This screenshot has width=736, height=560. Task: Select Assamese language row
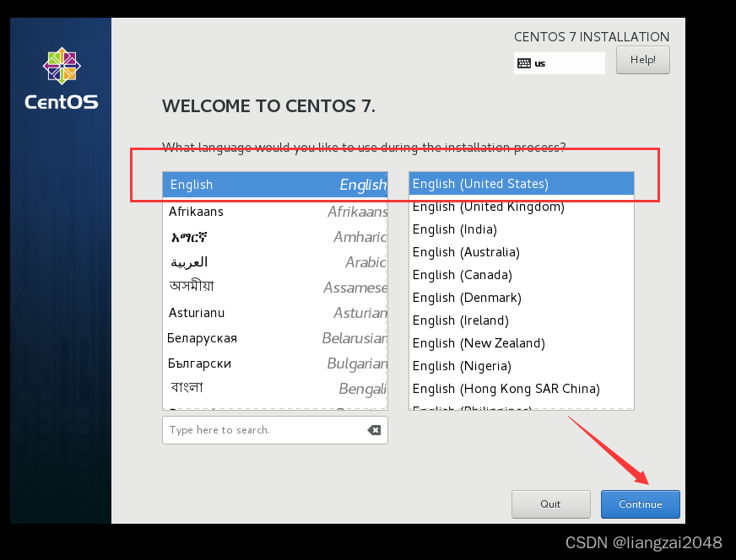[275, 287]
